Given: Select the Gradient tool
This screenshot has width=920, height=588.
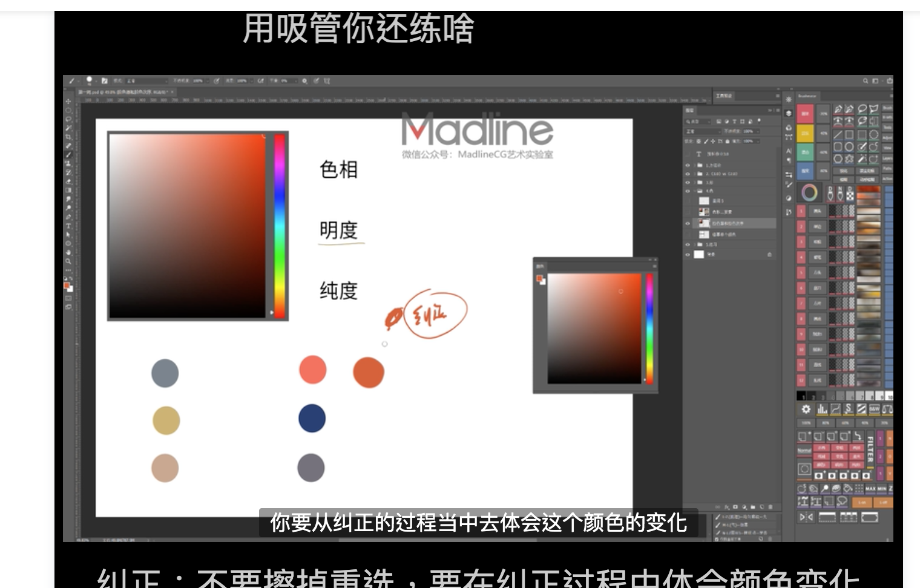Looking at the screenshot, I should tap(68, 190).
